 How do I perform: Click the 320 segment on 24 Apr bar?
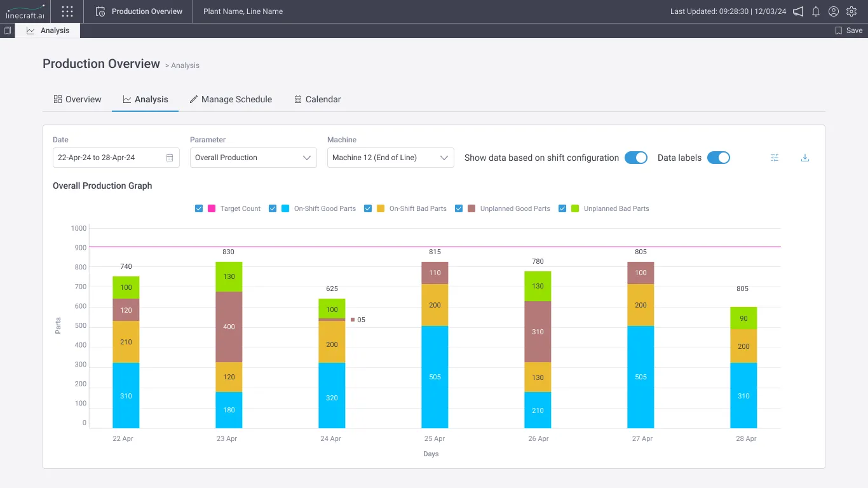(x=332, y=395)
